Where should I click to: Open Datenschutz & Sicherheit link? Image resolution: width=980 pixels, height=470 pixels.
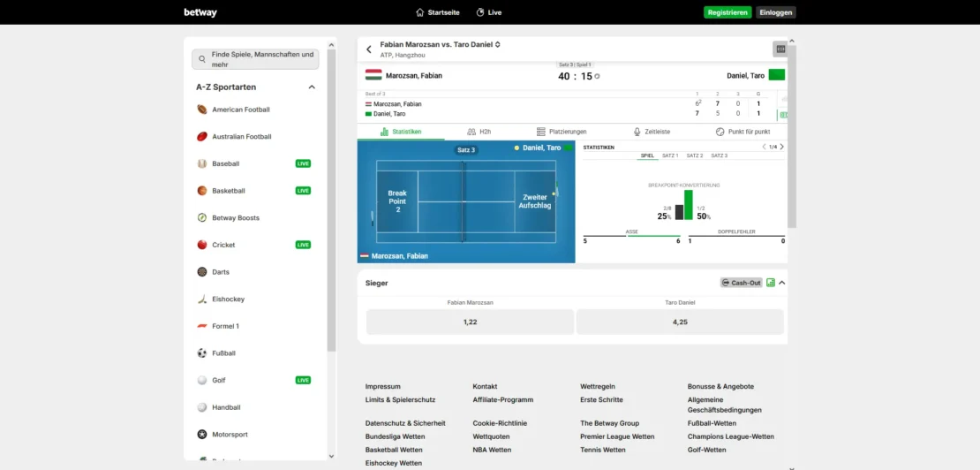(x=405, y=423)
